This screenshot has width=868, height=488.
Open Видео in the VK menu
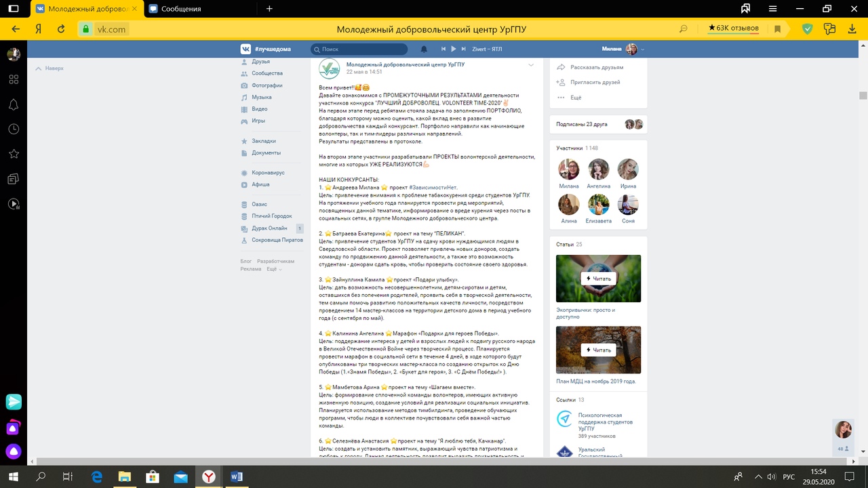(260, 109)
